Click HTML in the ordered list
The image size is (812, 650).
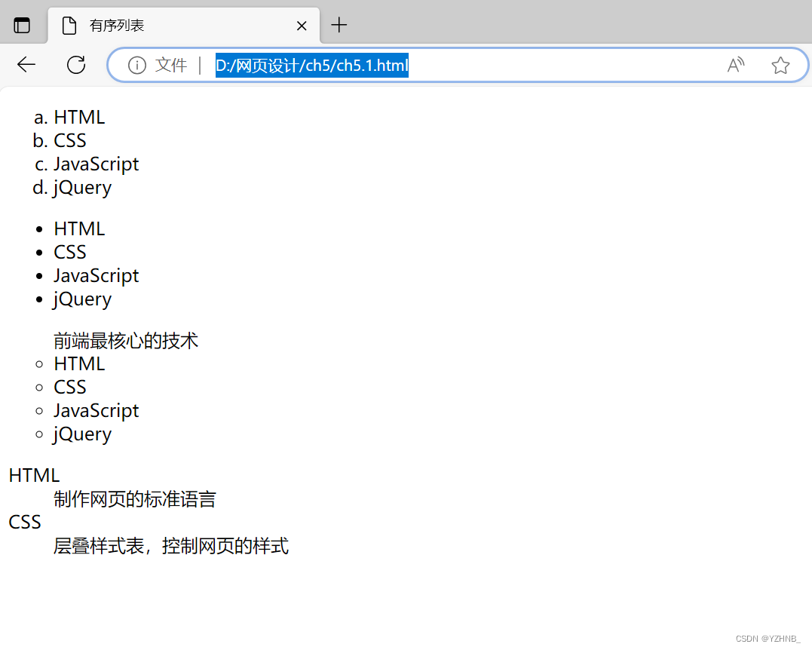point(79,117)
